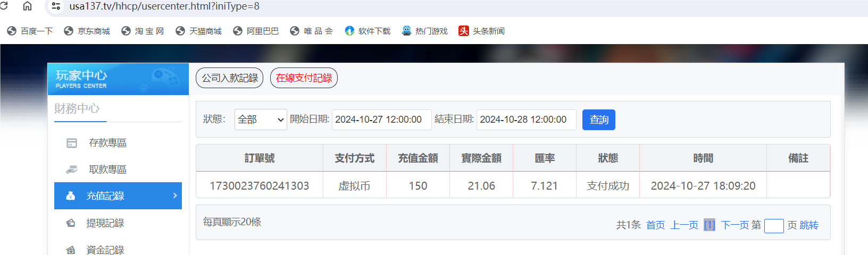Open the 狀態 dropdown showing 全部
Viewport: 868px width, 255px height.
pos(261,120)
